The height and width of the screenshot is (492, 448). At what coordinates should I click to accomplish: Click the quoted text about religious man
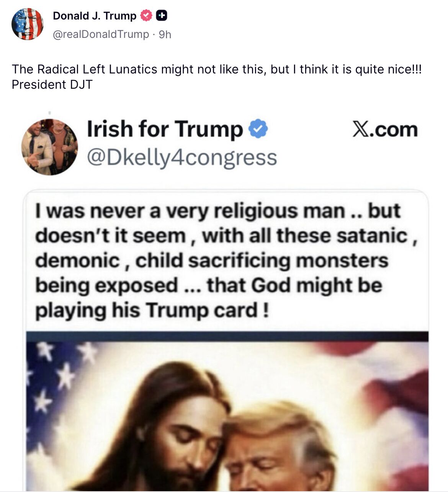tap(226, 260)
